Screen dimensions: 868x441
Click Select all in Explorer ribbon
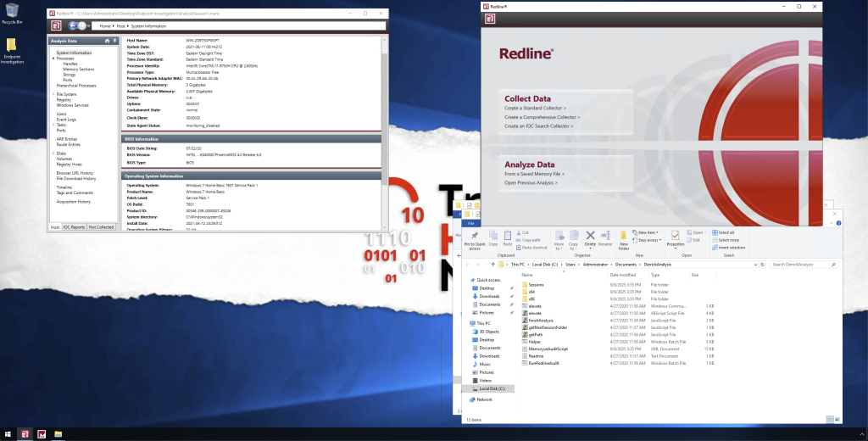click(x=723, y=232)
